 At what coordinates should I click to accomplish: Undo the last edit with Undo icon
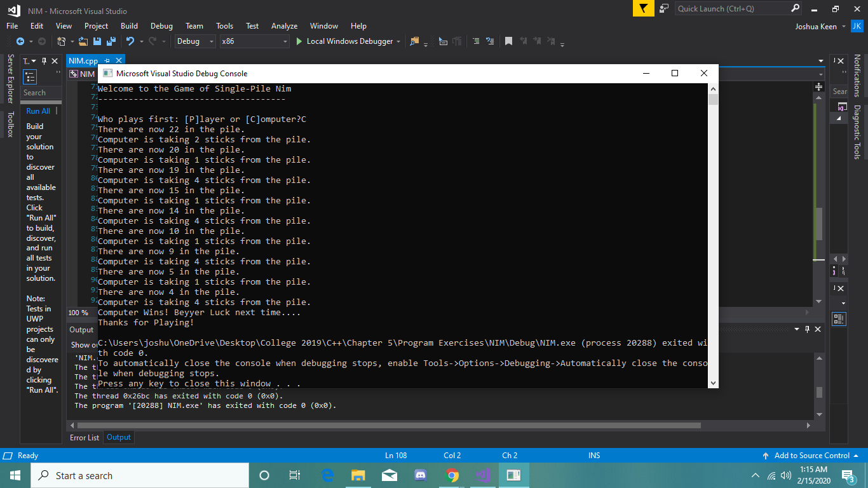(130, 41)
